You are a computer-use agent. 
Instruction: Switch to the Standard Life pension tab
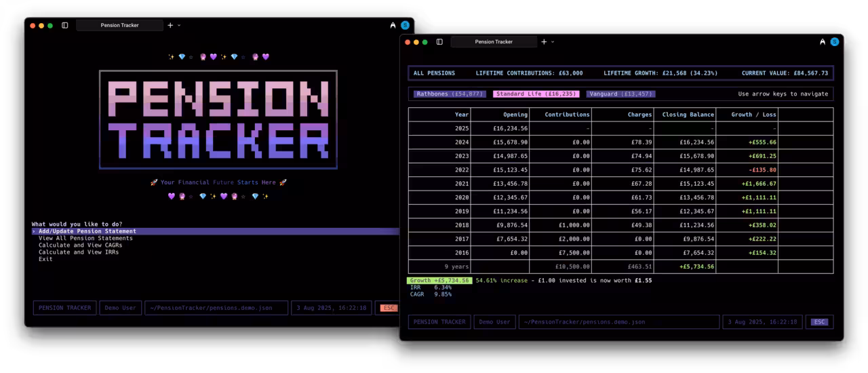click(x=536, y=94)
